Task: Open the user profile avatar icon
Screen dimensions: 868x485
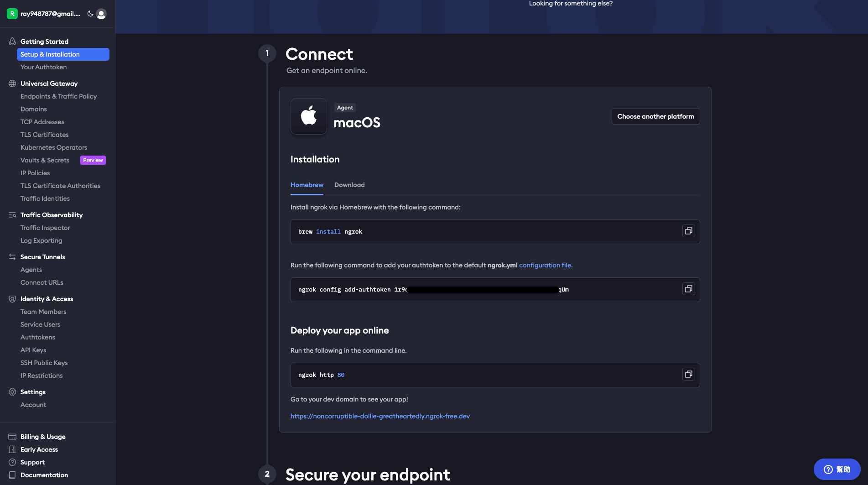Action: (101, 14)
